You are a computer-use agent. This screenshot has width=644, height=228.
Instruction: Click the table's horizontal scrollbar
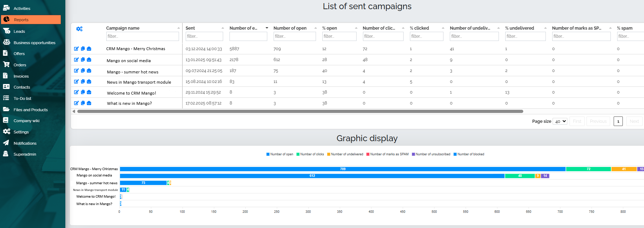point(300,111)
